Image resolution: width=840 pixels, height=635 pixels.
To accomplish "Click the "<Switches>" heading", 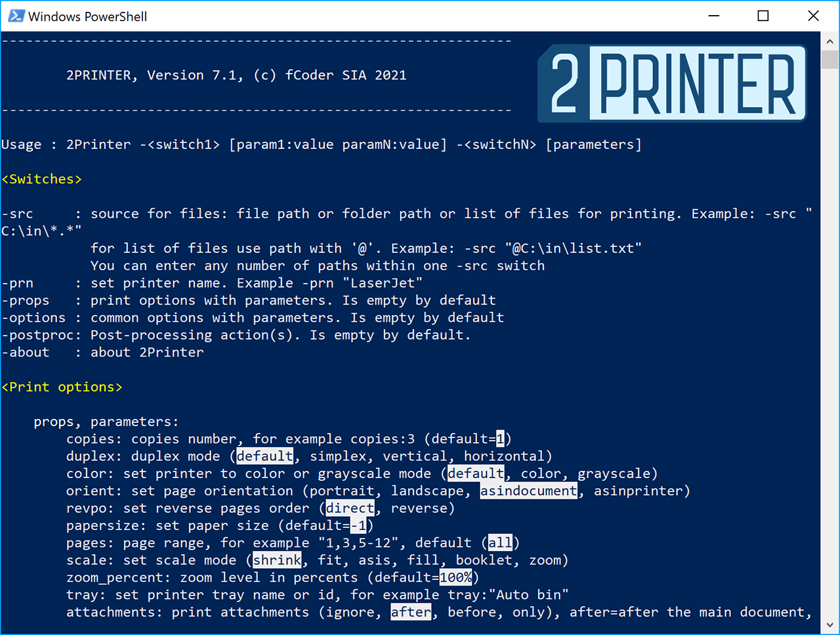I will click(x=41, y=179).
